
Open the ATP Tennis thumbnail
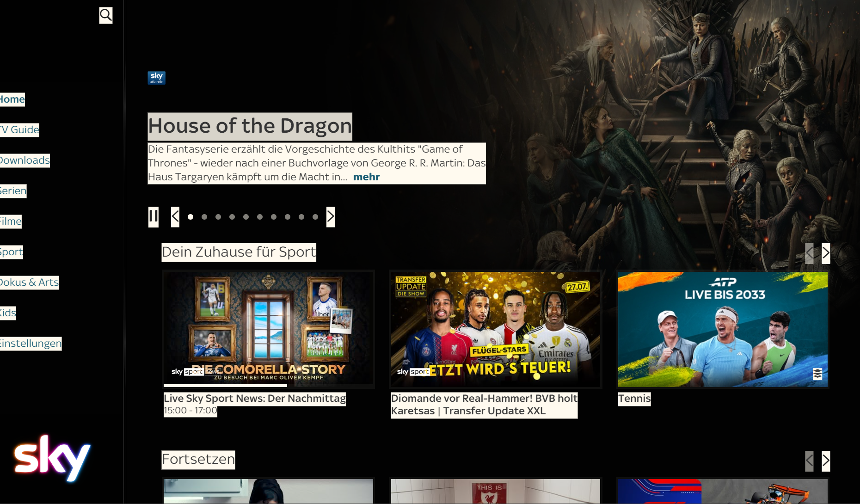[x=723, y=329]
